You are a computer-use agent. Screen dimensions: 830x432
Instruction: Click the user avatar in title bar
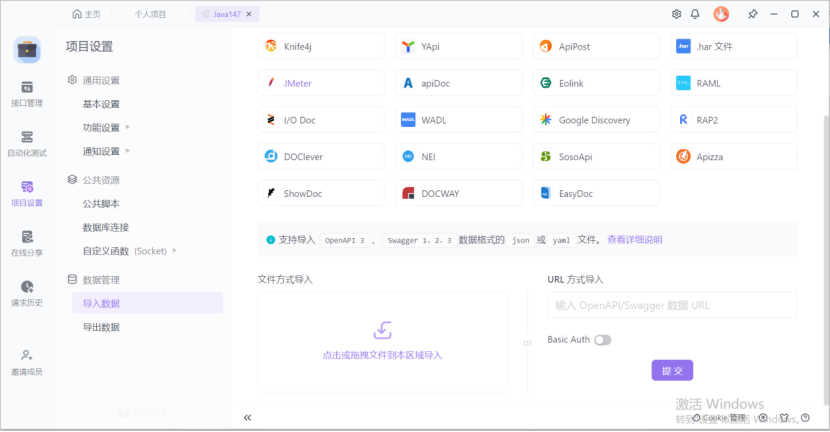click(x=721, y=14)
